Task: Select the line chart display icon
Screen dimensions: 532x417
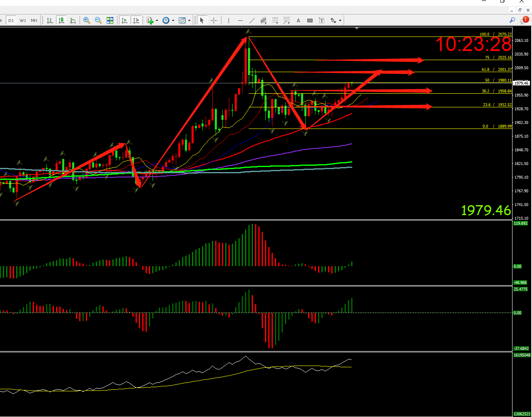Action: (73, 20)
